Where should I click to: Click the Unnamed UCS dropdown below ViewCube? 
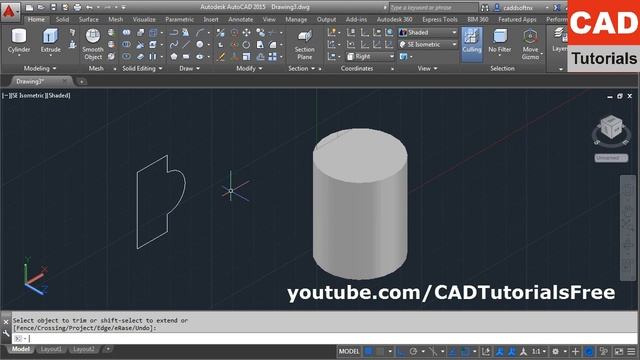(x=611, y=158)
